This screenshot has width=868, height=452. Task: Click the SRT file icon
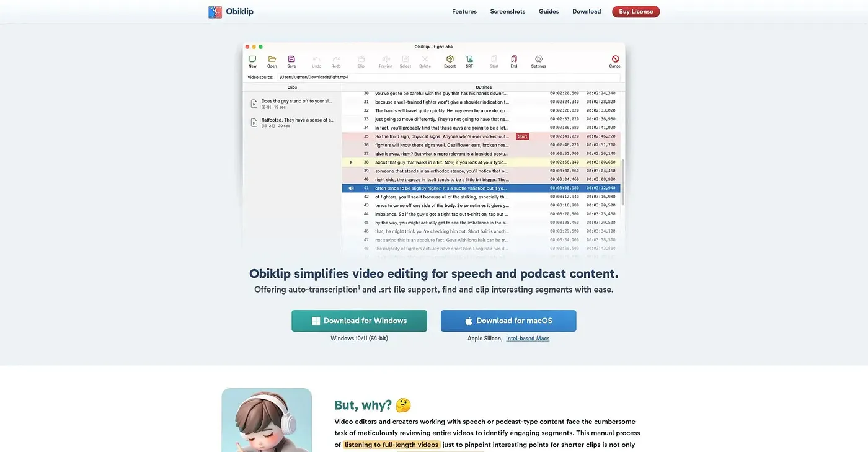click(x=469, y=59)
